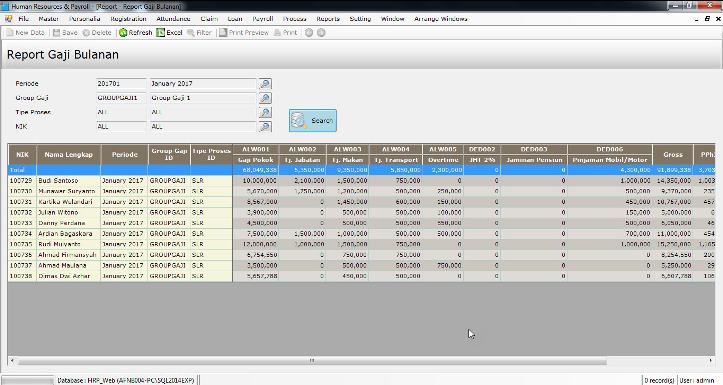Click the left arrow of the horizontal scrollbar
Image resolution: width=723 pixels, height=385 pixels.
tap(12, 361)
